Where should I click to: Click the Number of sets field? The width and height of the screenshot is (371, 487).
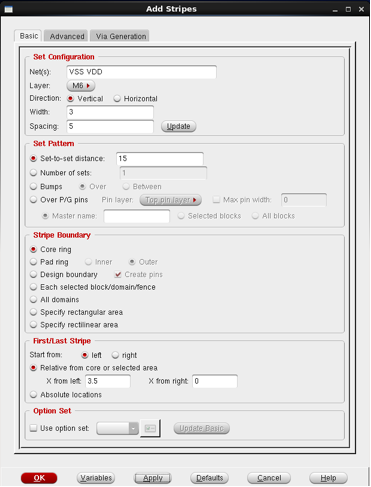point(163,173)
